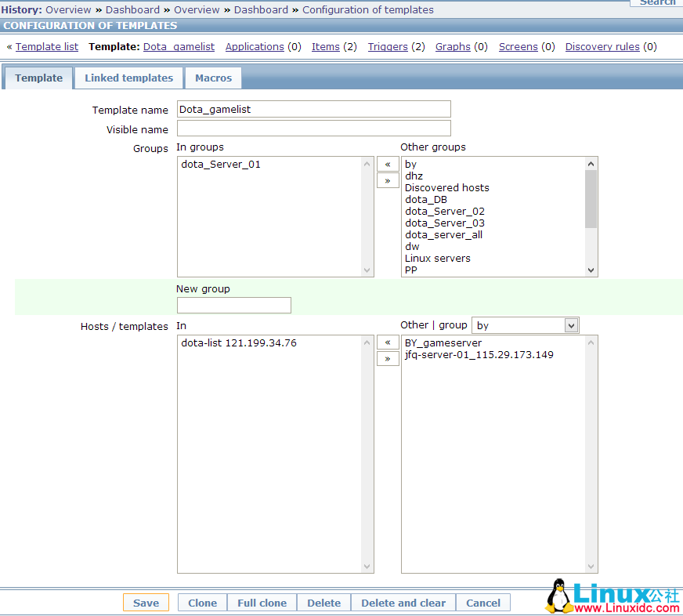Select dota_Server_02 in Other groups list
This screenshot has width=683, height=616.
point(444,212)
